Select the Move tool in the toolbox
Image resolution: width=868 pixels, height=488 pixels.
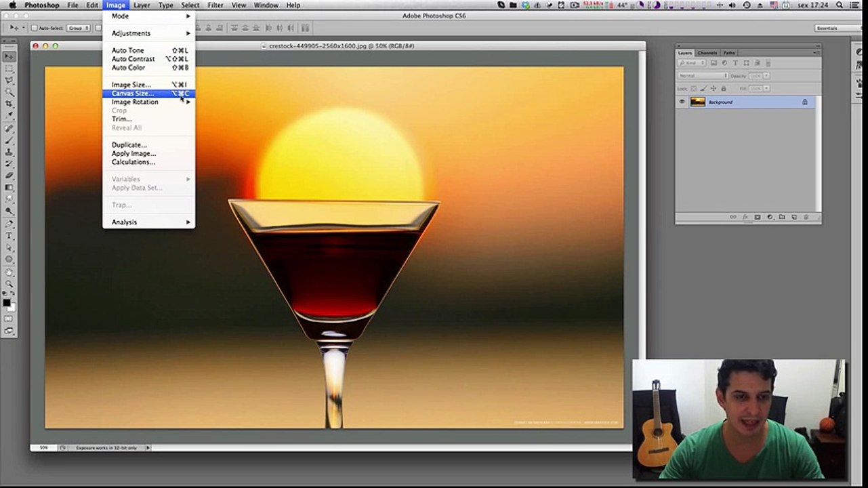9,56
